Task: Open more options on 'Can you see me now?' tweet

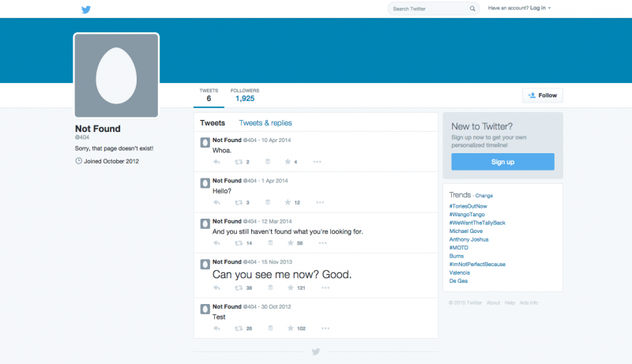Action: [325, 288]
